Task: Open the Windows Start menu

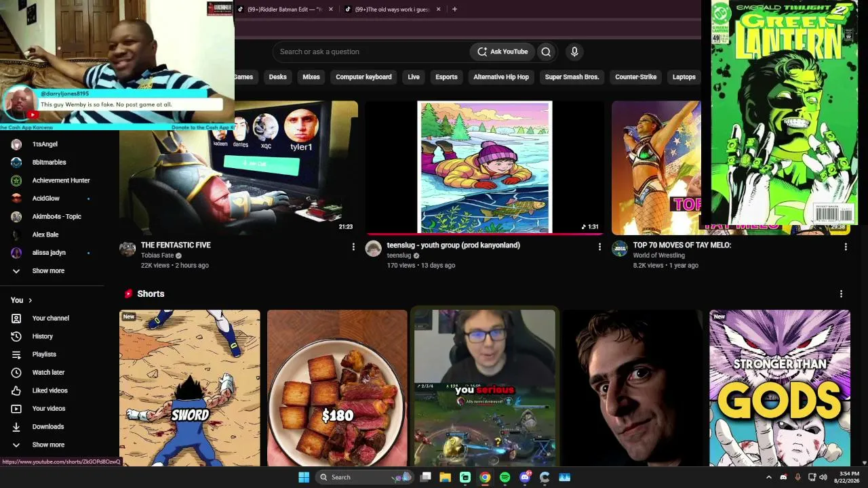Action: 304,477
